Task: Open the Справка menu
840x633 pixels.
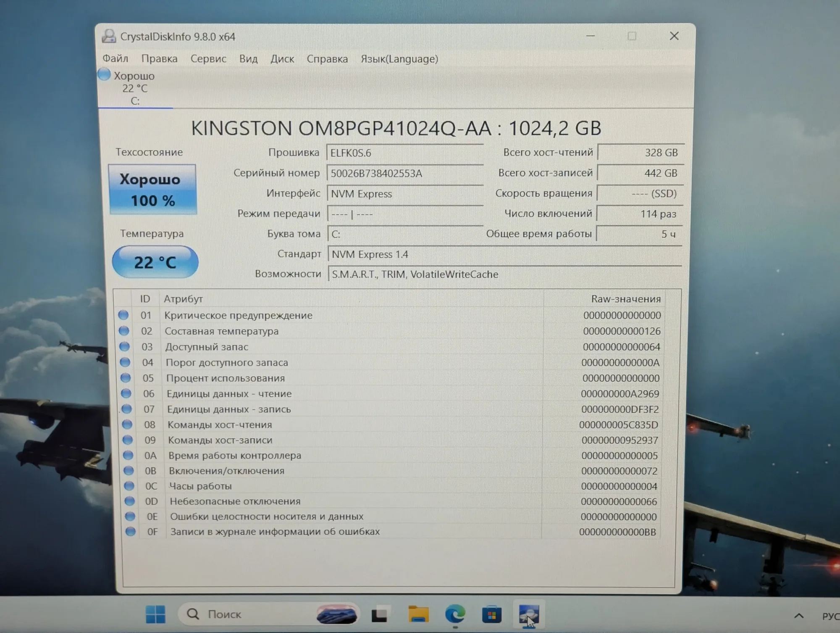Action: click(327, 59)
